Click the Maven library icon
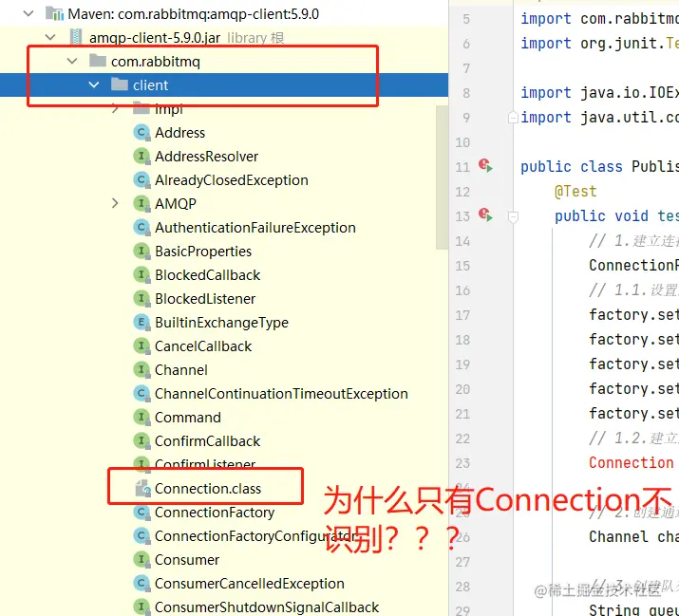 54,14
